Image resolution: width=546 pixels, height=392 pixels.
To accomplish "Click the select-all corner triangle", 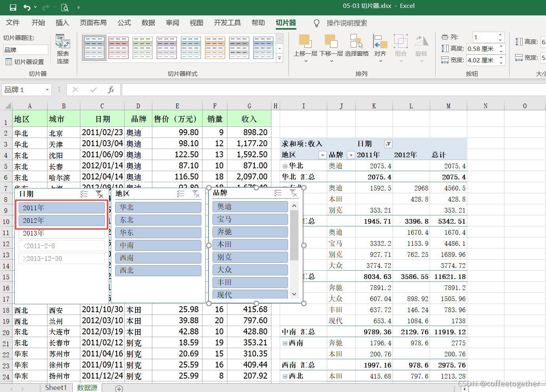I will pos(8,106).
